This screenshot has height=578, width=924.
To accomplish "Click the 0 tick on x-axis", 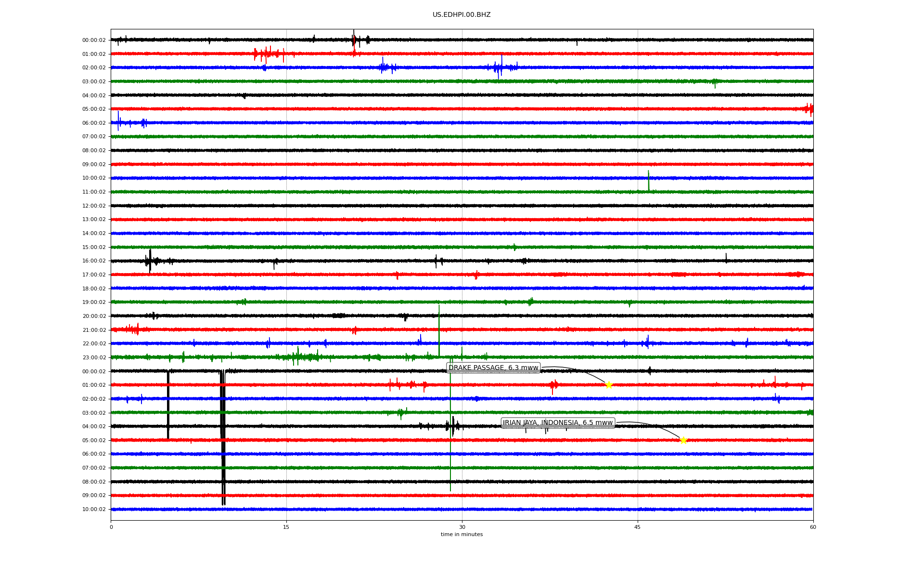I will (x=111, y=527).
